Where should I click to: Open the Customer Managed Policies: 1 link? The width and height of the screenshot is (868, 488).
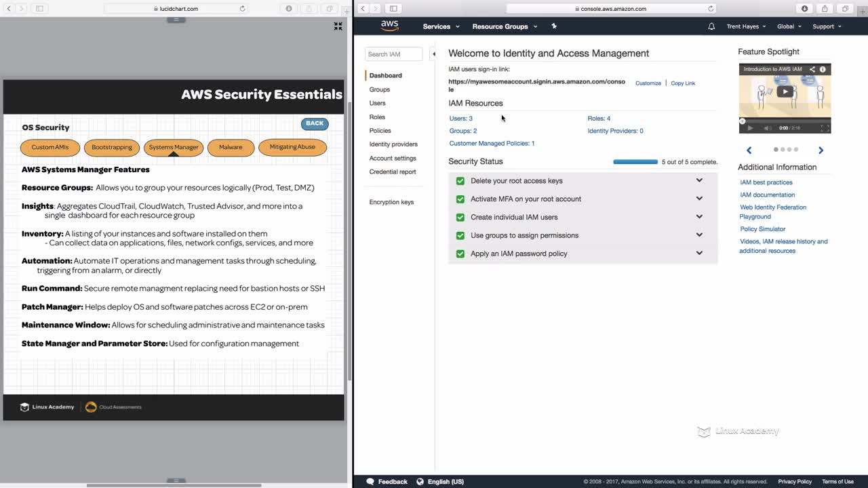click(x=492, y=144)
